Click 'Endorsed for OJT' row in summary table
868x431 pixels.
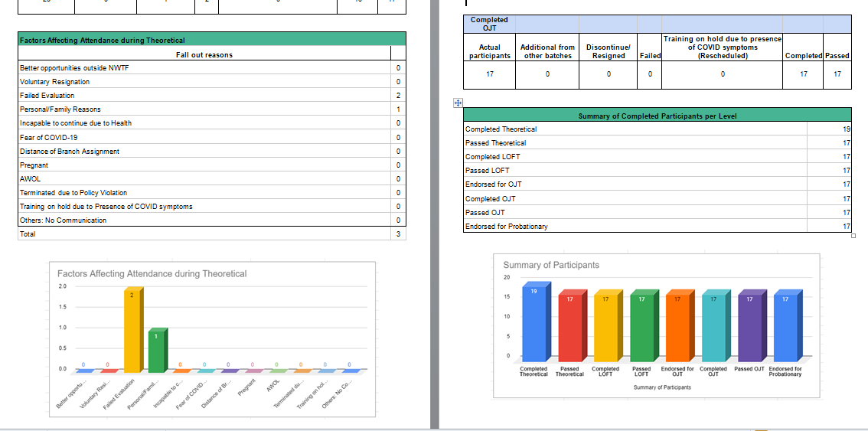(x=657, y=184)
